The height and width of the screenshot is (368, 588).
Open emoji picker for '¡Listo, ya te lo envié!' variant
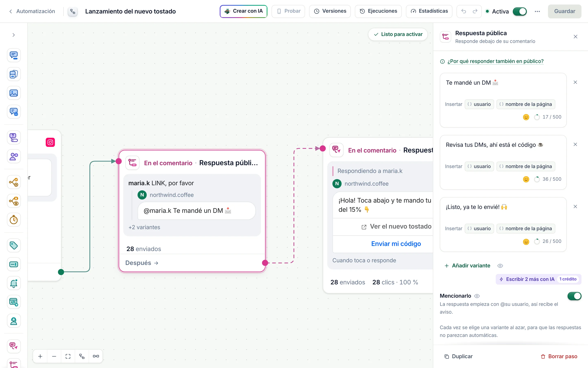[526, 241]
